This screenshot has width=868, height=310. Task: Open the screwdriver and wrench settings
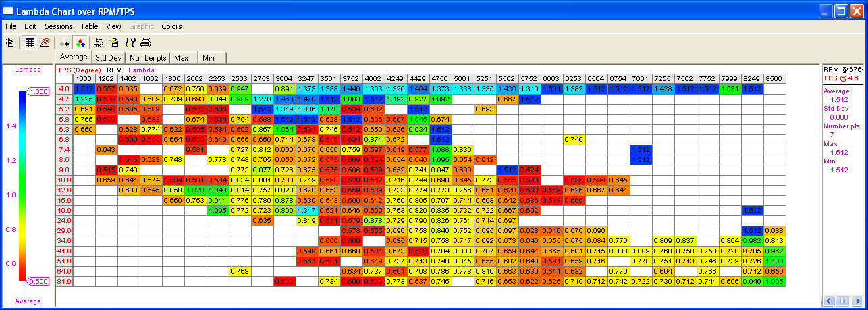(x=131, y=42)
